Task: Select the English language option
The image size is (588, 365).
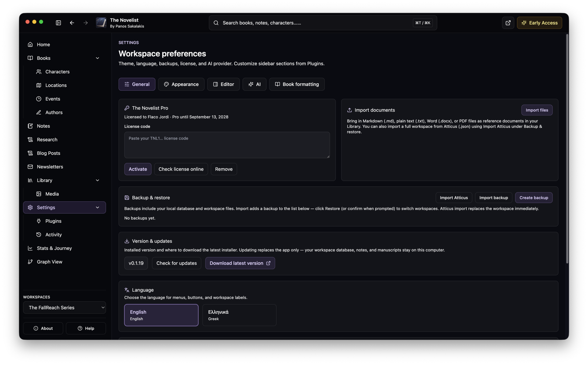Action: (x=161, y=315)
